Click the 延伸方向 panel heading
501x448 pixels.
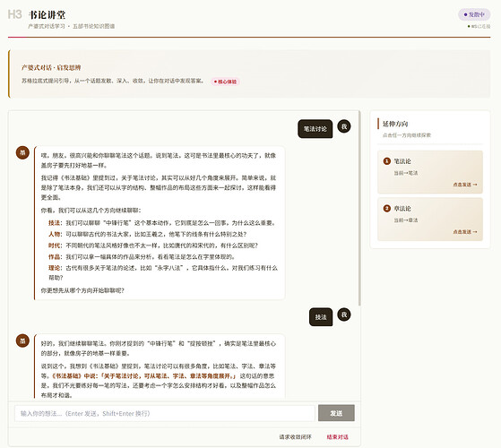coord(395,124)
